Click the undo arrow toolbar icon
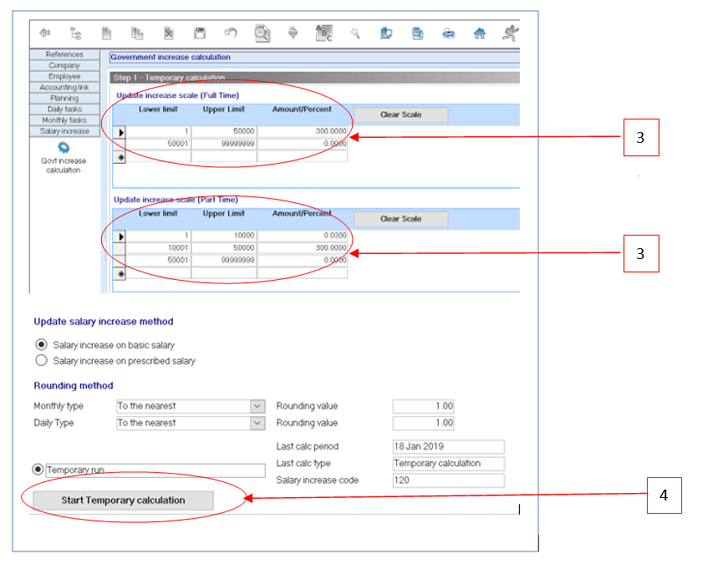728x564 pixels. pyautogui.click(x=231, y=33)
